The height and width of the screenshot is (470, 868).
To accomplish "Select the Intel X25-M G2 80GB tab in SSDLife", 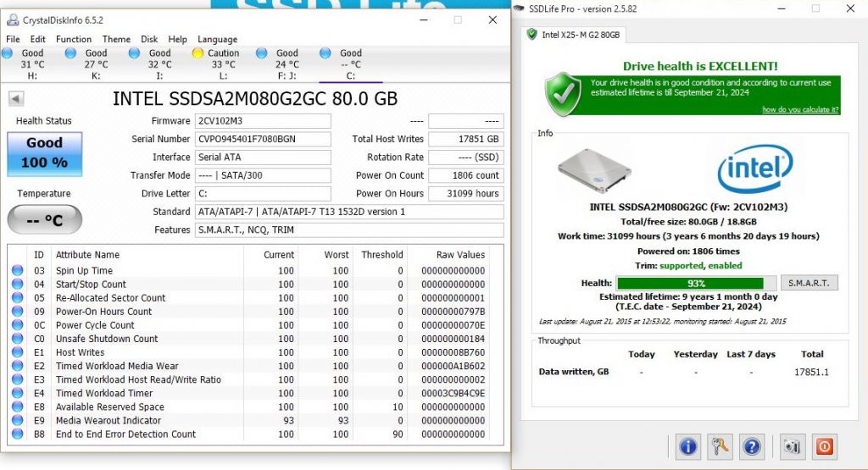I will tap(575, 35).
